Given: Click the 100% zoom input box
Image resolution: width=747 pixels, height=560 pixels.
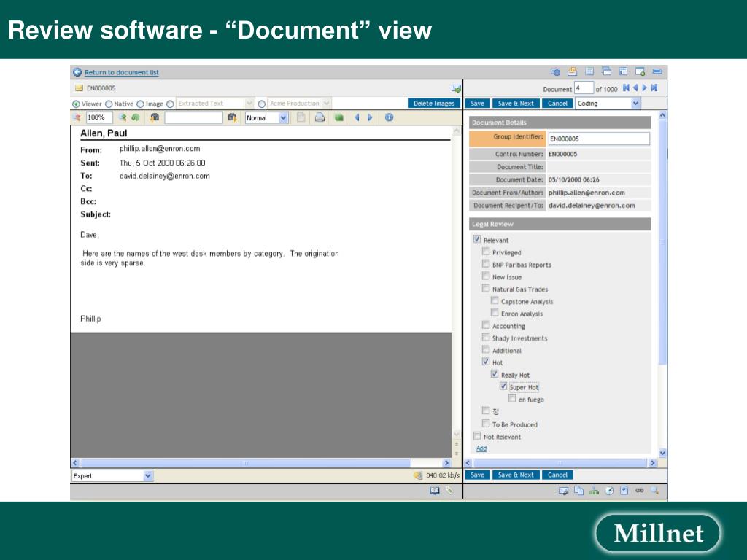Looking at the screenshot, I should click(99, 117).
